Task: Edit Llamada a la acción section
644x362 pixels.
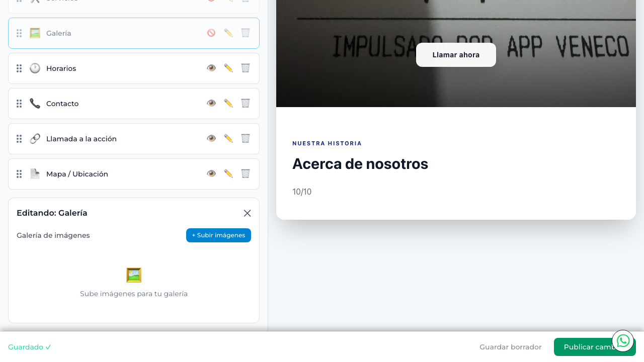Action: (228, 138)
